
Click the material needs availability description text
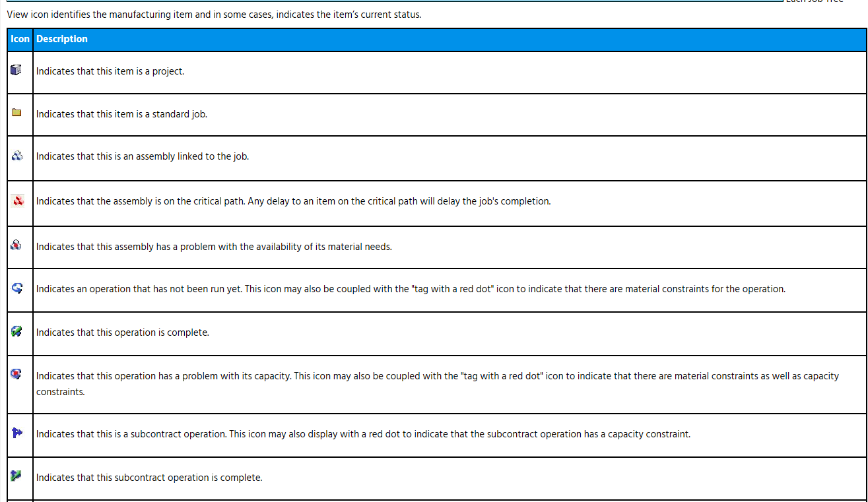point(214,247)
